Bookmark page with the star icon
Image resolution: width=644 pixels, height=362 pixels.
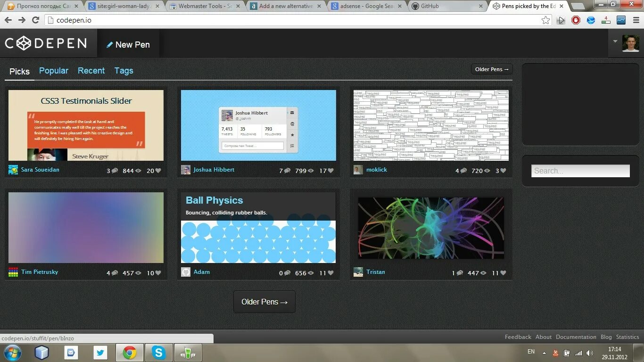(545, 20)
